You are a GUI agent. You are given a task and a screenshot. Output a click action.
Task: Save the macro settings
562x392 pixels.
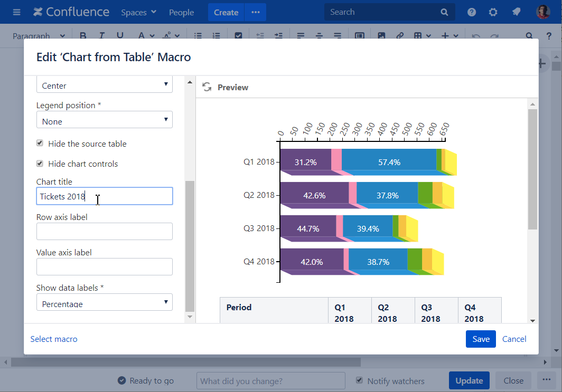click(481, 339)
